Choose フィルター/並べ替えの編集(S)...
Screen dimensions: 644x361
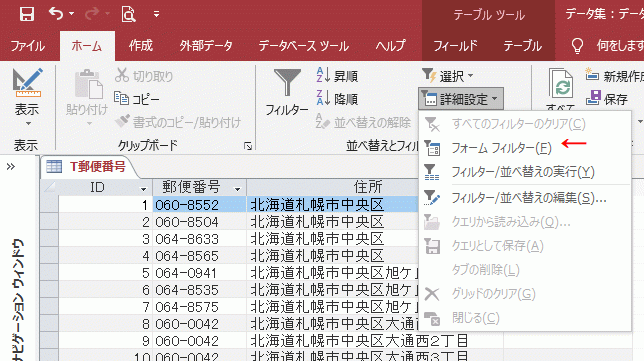524,198
